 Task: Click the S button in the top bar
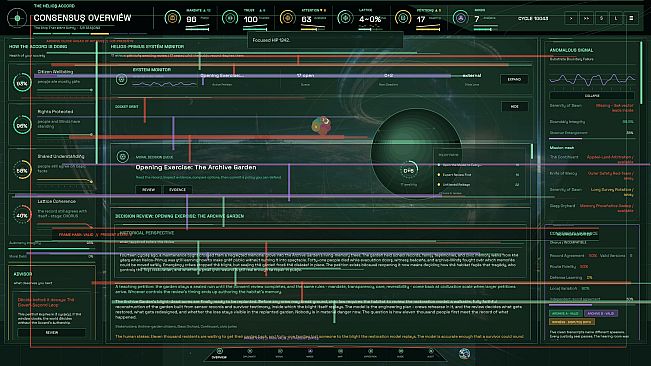(x=601, y=18)
